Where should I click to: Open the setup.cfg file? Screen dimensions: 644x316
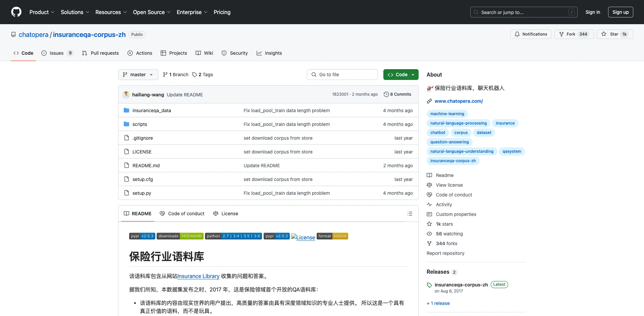[x=143, y=179]
